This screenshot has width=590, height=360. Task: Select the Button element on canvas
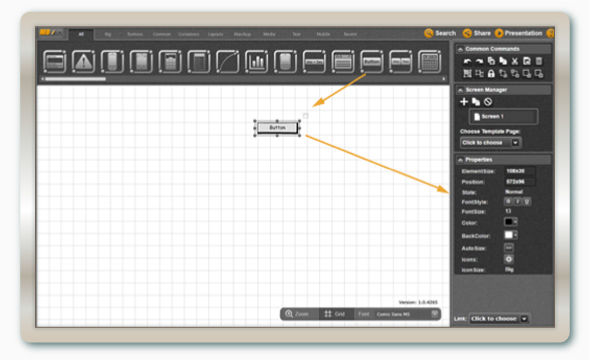click(x=277, y=128)
